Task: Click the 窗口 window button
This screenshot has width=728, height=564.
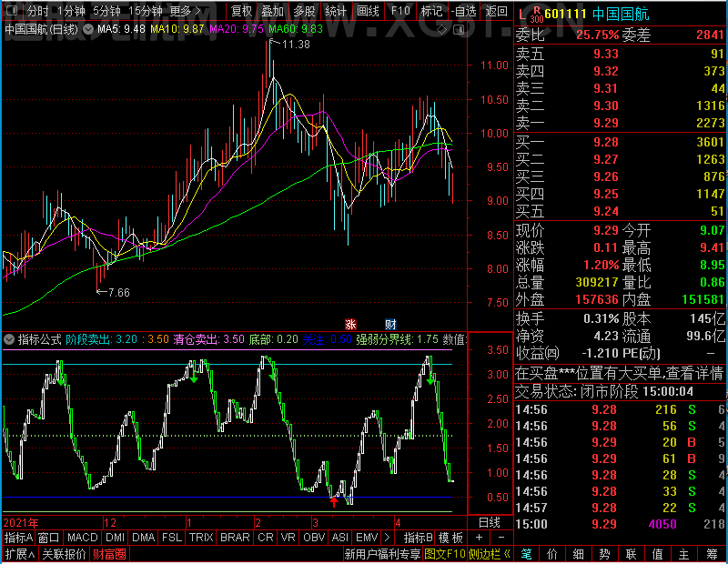Action: [49, 538]
